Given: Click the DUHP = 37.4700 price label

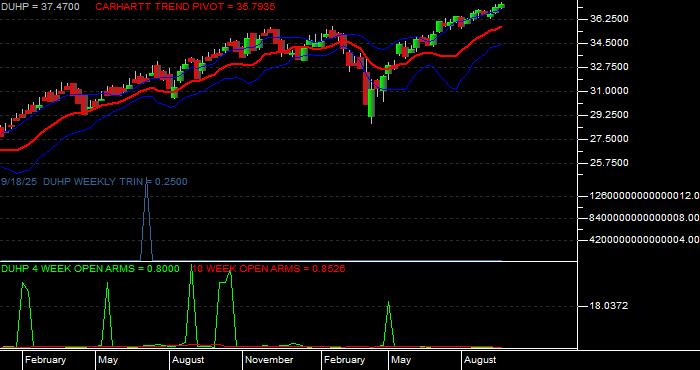Looking at the screenshot, I should [41, 6].
